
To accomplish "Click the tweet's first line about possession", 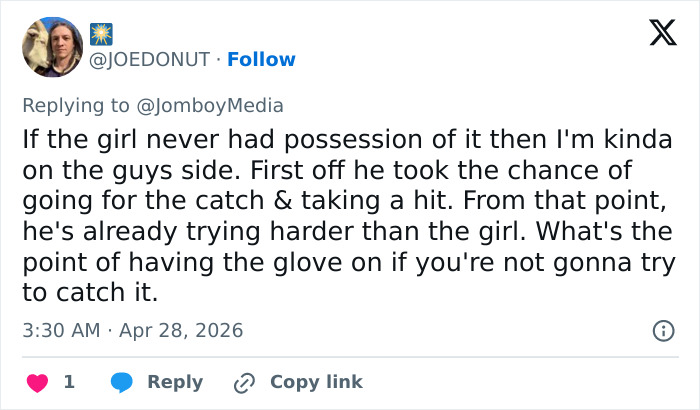I will pos(346,140).
